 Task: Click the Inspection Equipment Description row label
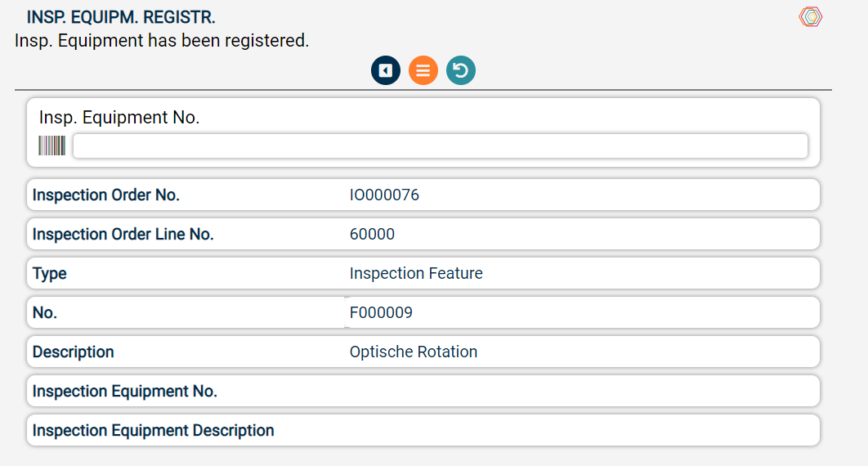click(x=154, y=431)
